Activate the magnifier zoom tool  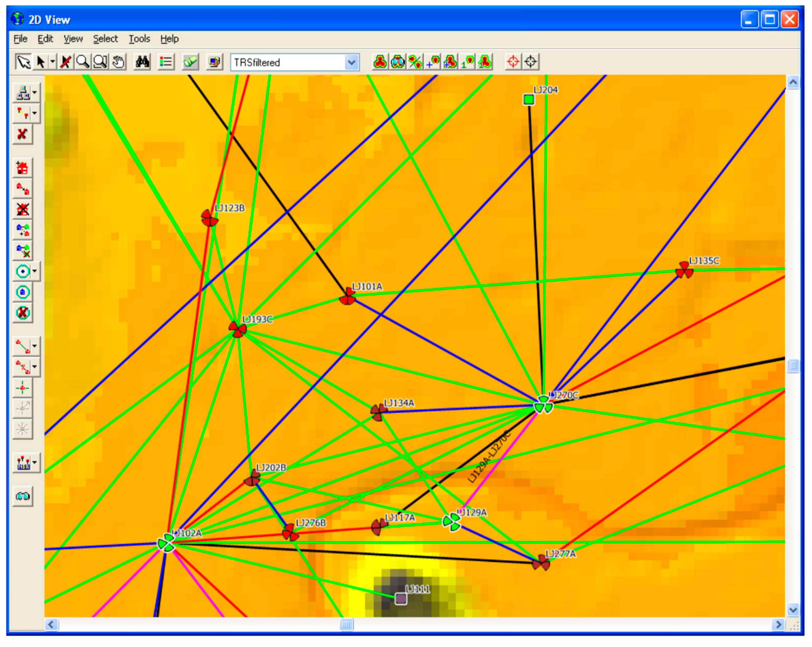coord(82,62)
